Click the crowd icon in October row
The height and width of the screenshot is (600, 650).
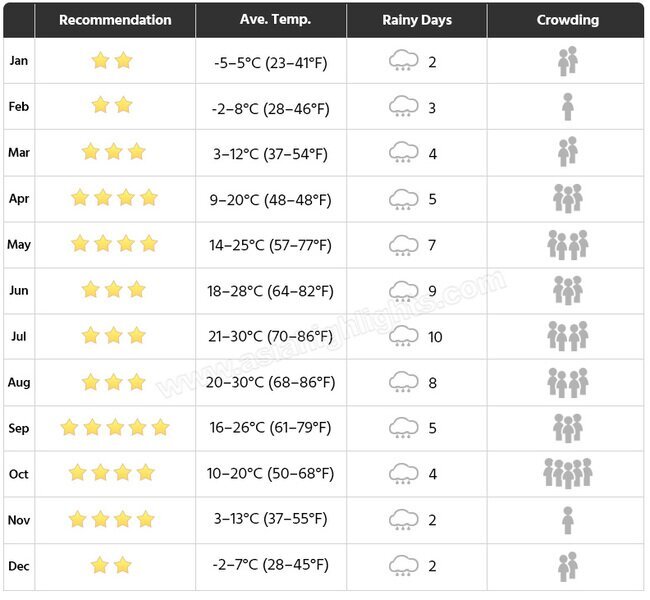pyautogui.click(x=567, y=473)
